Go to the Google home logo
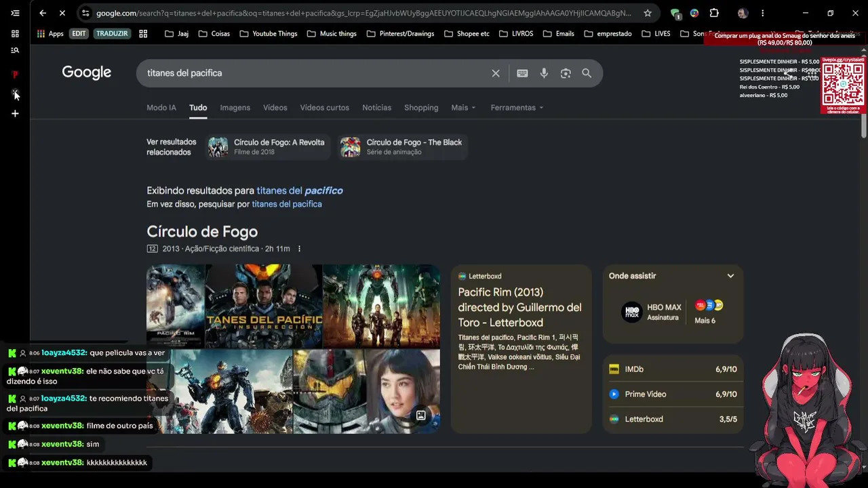Image resolution: width=868 pixels, height=488 pixels. tap(87, 73)
